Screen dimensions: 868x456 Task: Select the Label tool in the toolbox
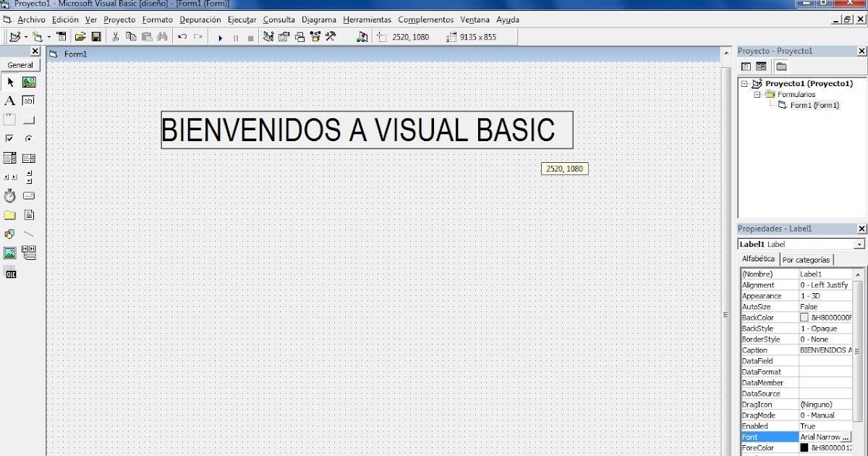point(9,101)
